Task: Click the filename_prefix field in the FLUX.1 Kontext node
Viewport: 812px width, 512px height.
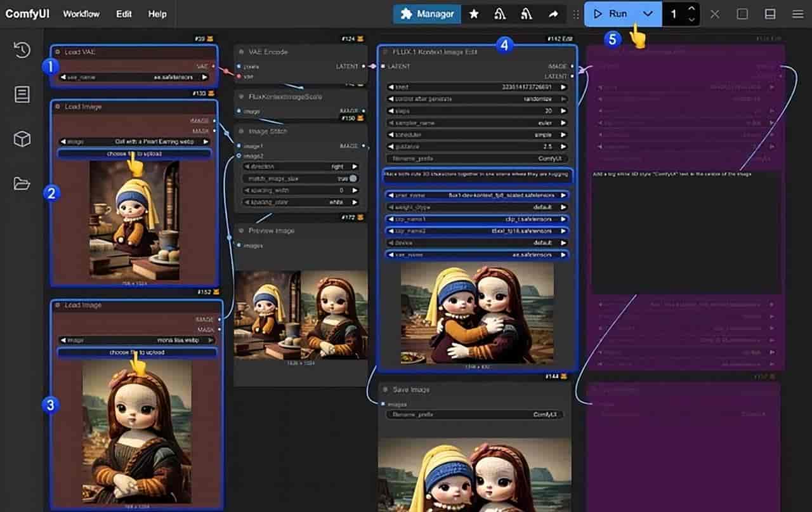Action: (x=478, y=159)
